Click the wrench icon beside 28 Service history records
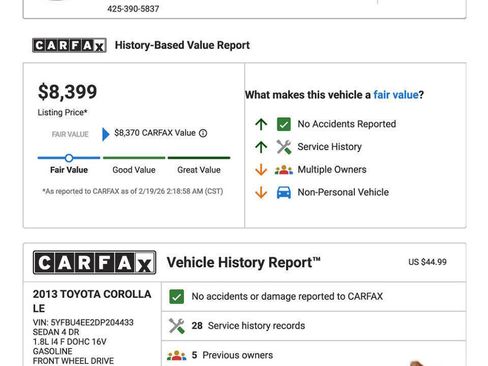 [176, 326]
